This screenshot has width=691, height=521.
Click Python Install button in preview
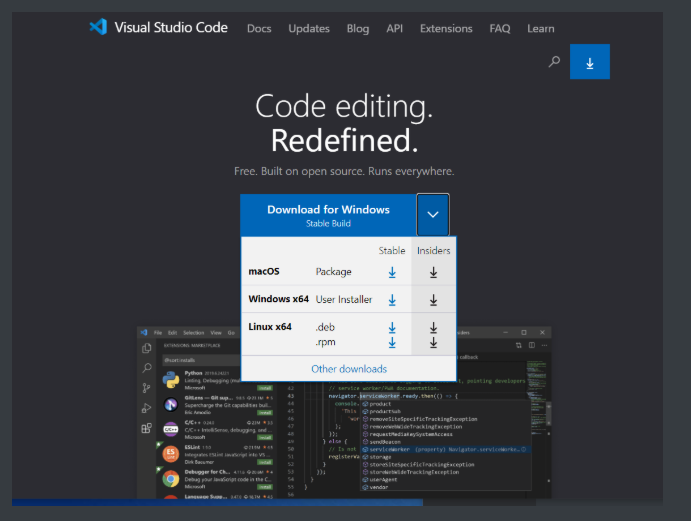coord(265,388)
